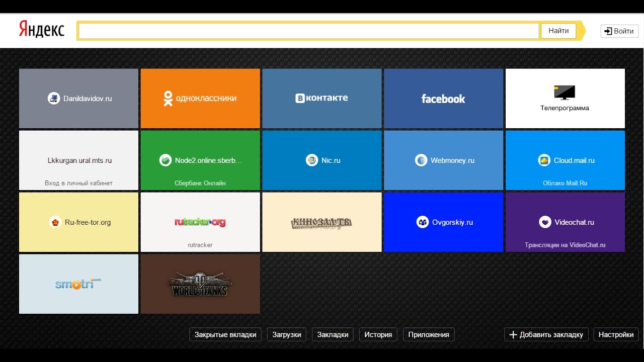This screenshot has height=362, width=644.
Task: Click the Sberbank green favicon
Action: (166, 160)
